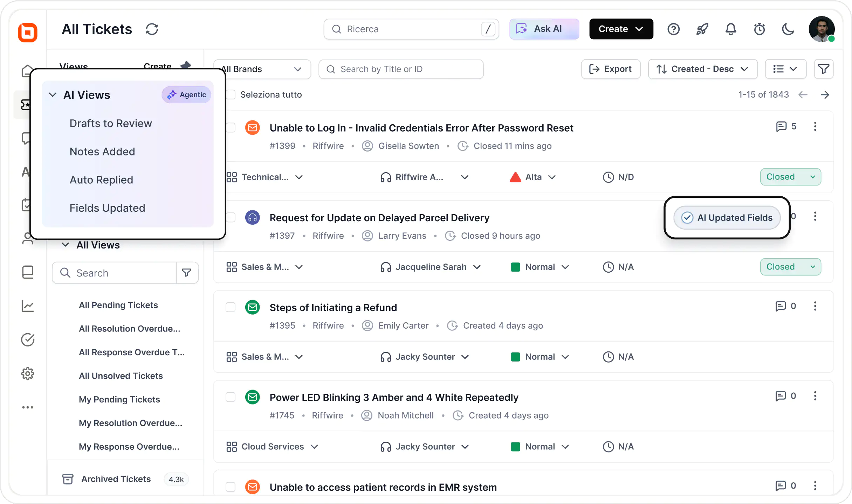Select checkbox for Delayed Parcel Delivery ticket
Image resolution: width=852 pixels, height=504 pixels.
pos(231,217)
